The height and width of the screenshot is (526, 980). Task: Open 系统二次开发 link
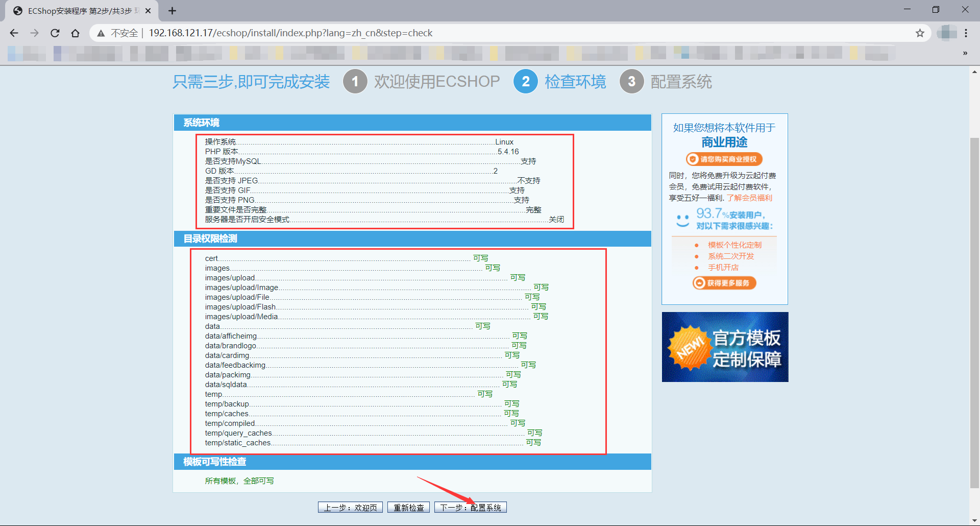click(731, 256)
